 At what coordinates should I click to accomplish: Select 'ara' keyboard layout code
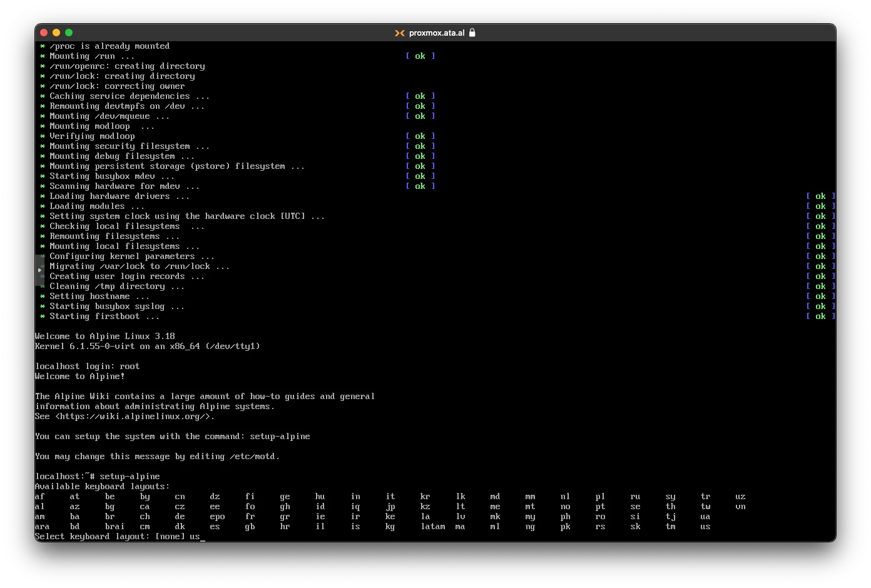pyautogui.click(x=43, y=527)
